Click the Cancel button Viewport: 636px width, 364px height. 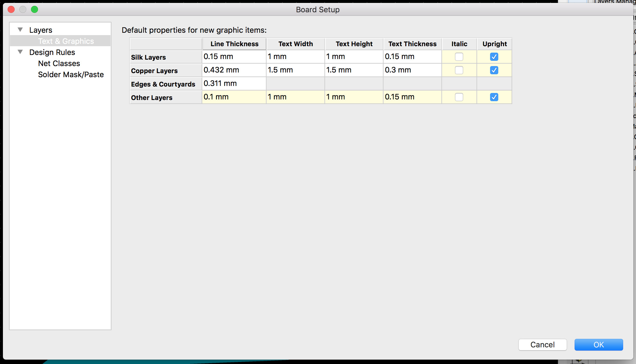pos(542,345)
